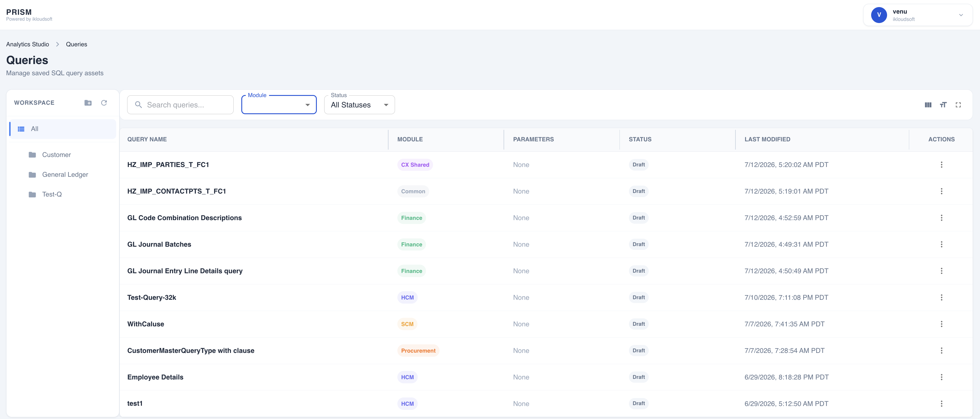Open actions menu for WithCaluse row
The width and height of the screenshot is (980, 419).
[x=942, y=324]
